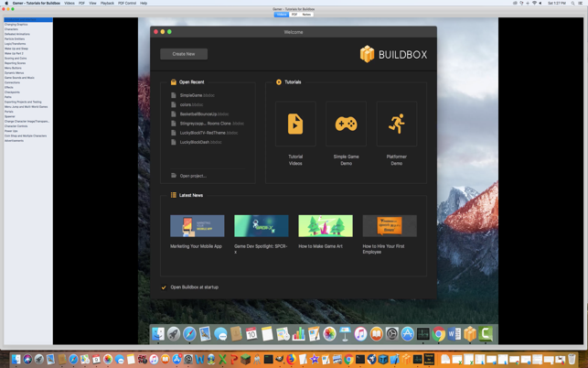Screen dimensions: 588x368
Task: Open the View menu
Action: click(x=92, y=3)
